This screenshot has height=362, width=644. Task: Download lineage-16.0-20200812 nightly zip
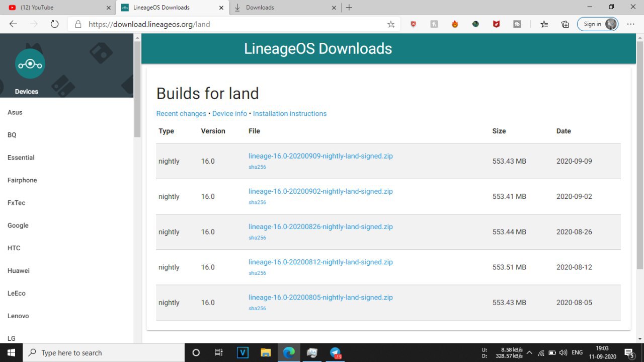coord(320,262)
